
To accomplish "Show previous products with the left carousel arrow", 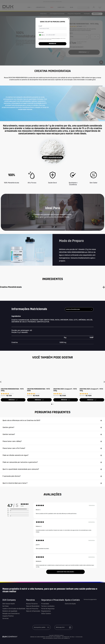I will (x=1, y=382).
